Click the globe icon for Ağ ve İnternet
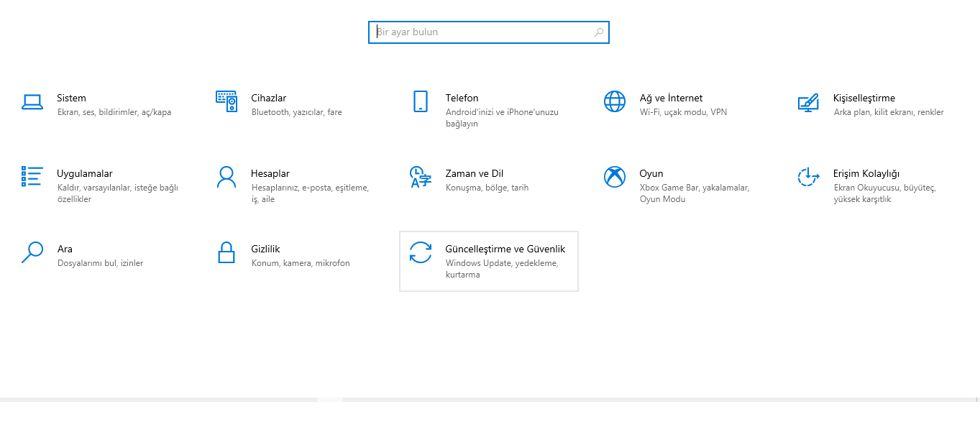The image size is (980, 440). coord(615,101)
